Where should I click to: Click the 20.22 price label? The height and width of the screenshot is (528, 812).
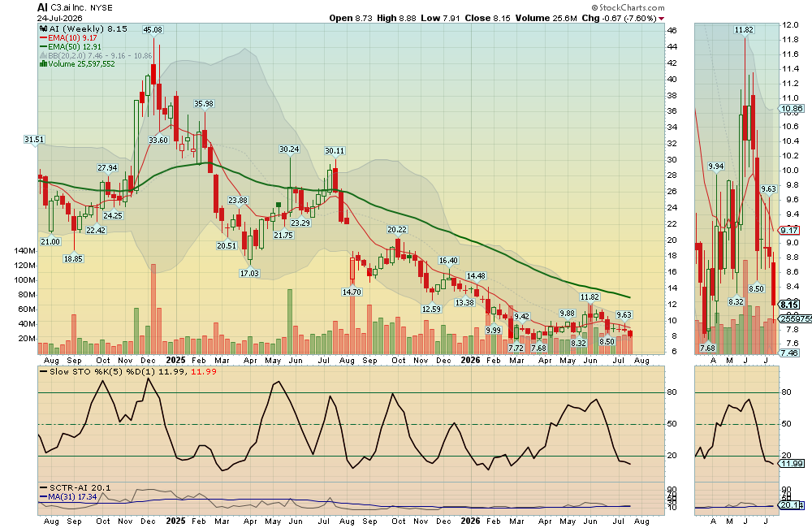(x=397, y=230)
